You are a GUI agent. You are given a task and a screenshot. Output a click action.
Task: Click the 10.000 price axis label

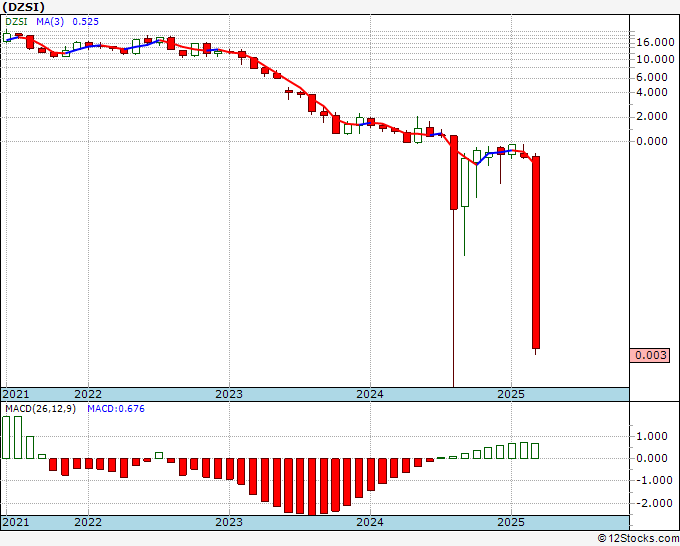coord(655,59)
